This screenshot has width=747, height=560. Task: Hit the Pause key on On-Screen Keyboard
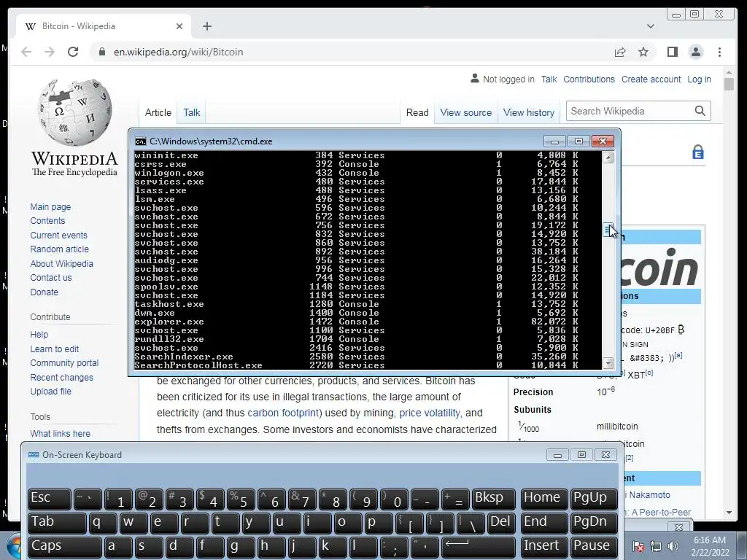click(x=594, y=546)
